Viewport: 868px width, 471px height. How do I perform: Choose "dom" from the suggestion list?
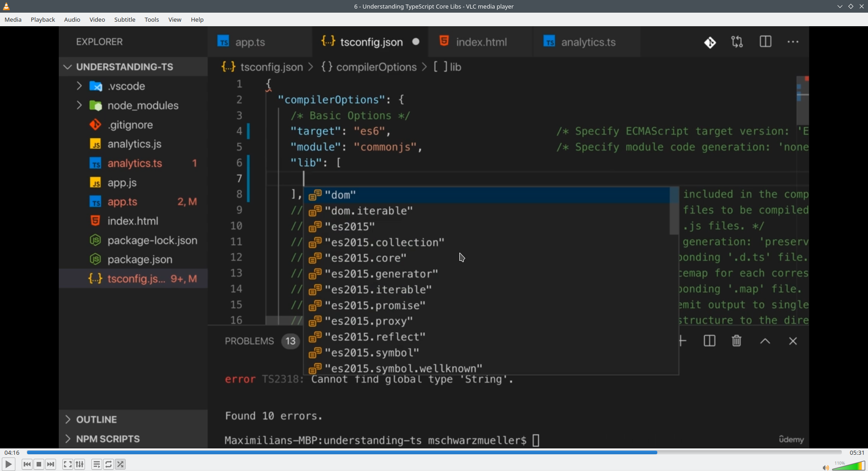click(487, 195)
